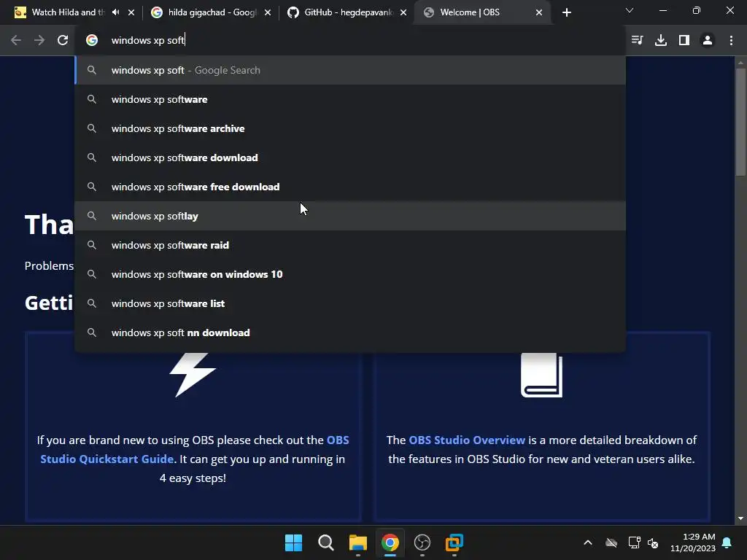
Task: Open the OBS Studio Overview link
Action: (x=467, y=440)
